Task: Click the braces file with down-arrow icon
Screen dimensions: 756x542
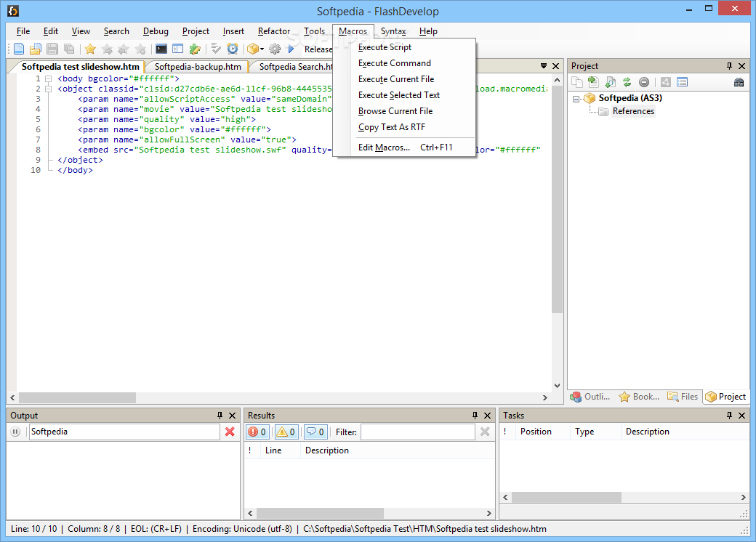Action: point(610,82)
